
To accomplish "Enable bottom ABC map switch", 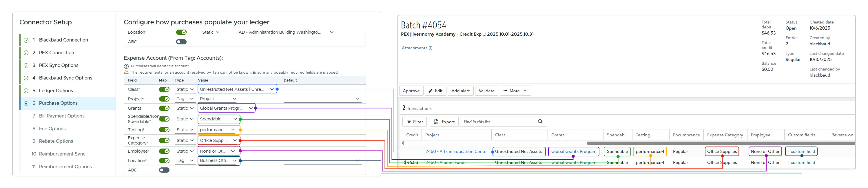I will tap(164, 171).
